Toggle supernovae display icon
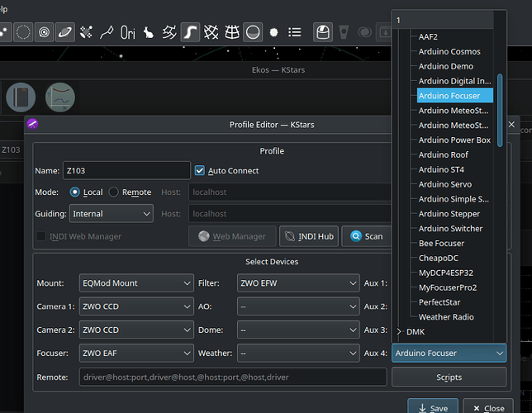Screen dimensions: 532x413 pos(273,32)
